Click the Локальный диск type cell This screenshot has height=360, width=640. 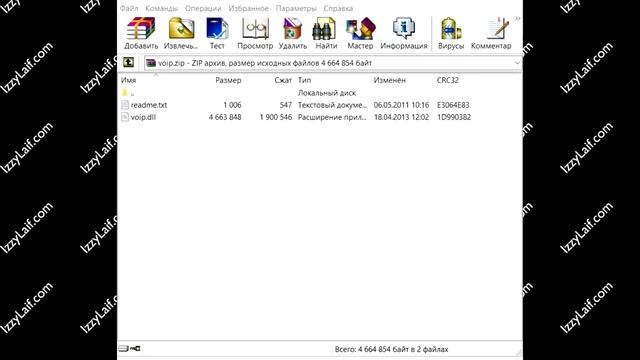(327, 93)
